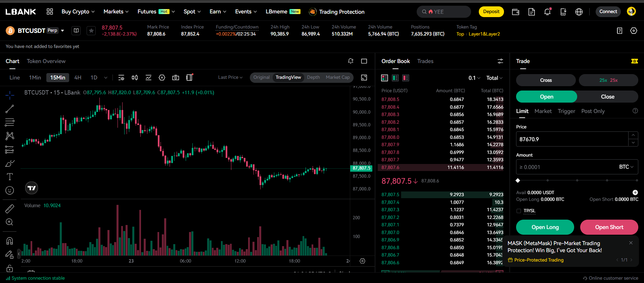Image resolution: width=644 pixels, height=283 pixels.
Task: Click the chart screenshot camera icon
Action: [175, 78]
